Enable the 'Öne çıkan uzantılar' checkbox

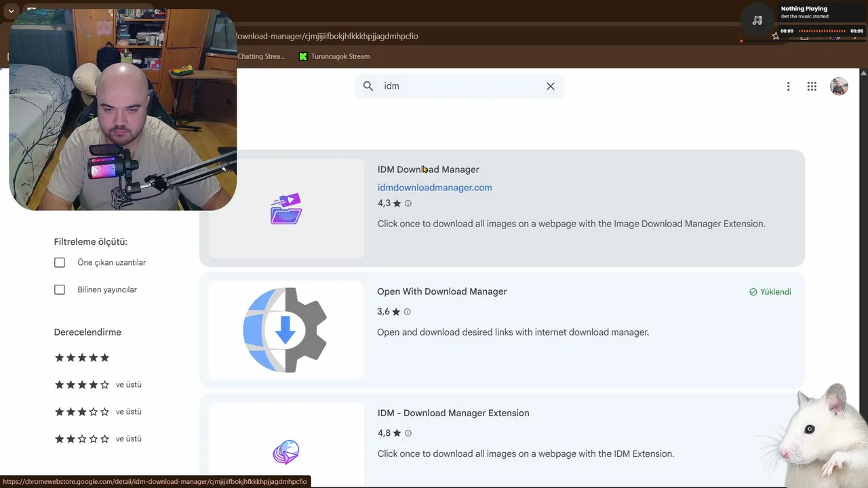point(60,262)
